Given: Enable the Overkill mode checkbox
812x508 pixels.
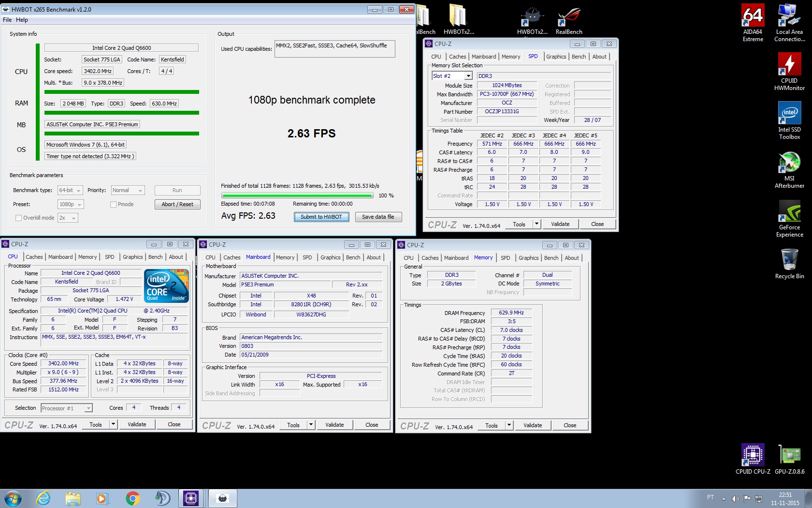Looking at the screenshot, I should 19,218.
